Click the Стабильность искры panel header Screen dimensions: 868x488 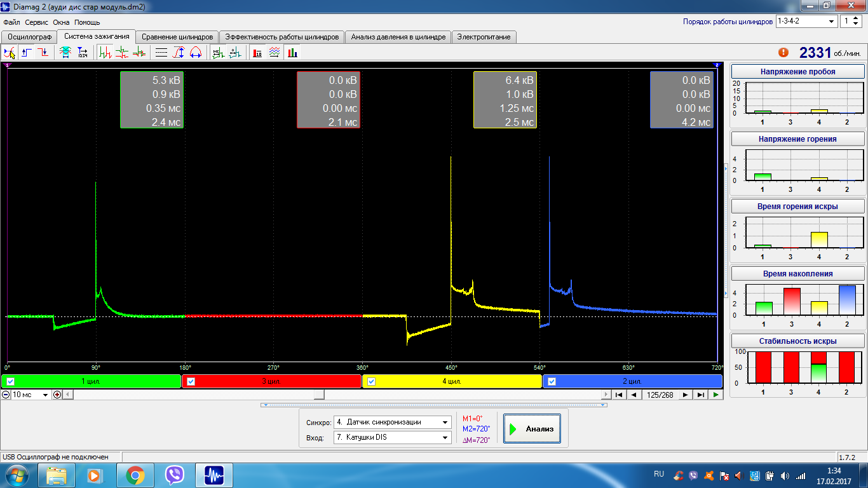[x=797, y=341]
